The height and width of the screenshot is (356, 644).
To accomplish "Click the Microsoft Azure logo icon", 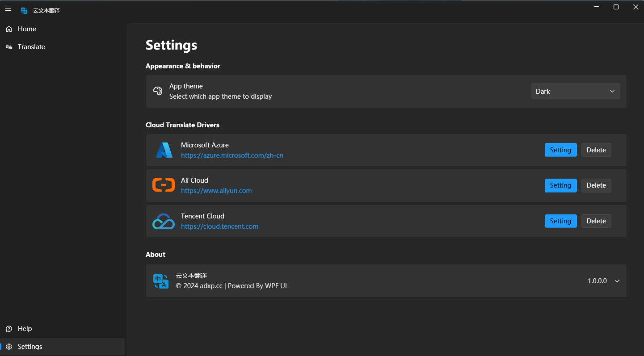I will tap(164, 150).
